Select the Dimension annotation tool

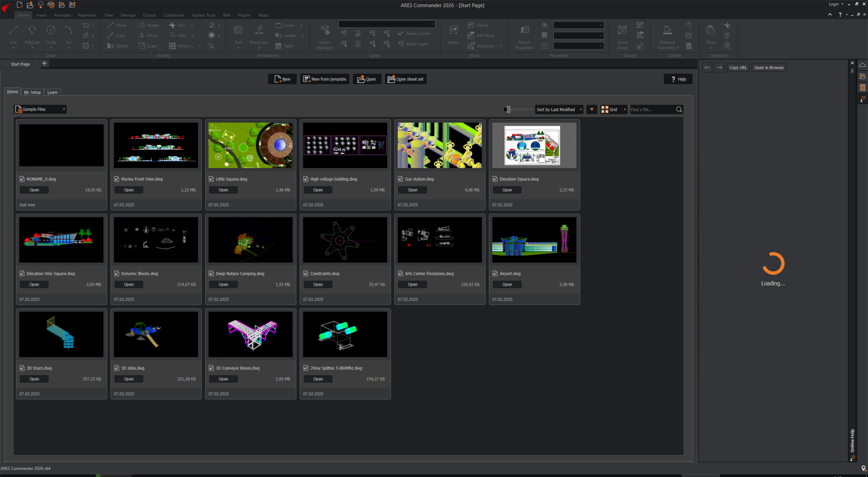tap(259, 31)
